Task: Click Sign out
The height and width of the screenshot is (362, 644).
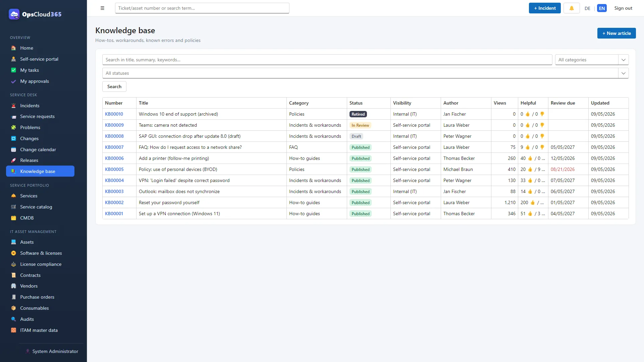Action: point(623,8)
